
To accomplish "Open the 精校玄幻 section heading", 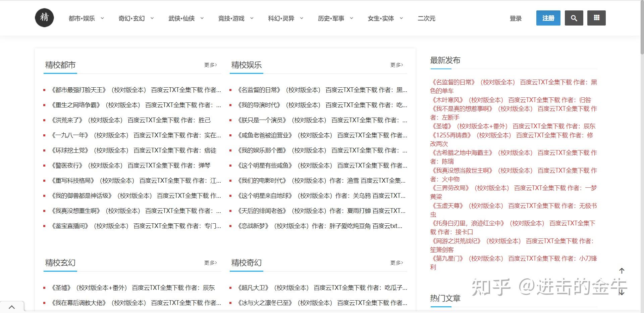I will coord(60,263).
